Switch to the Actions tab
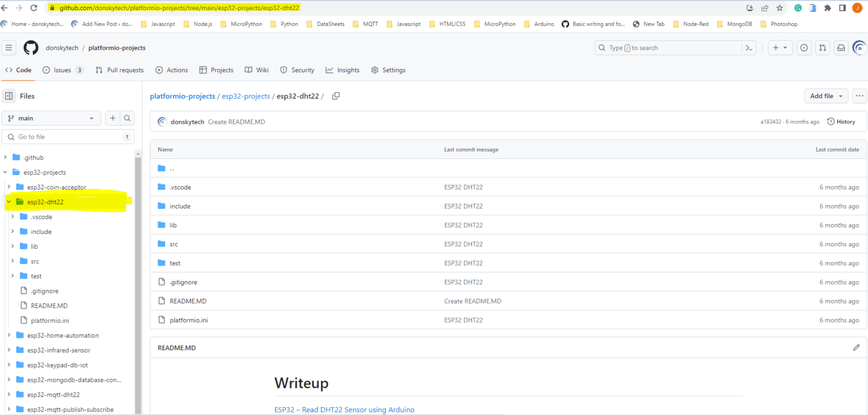This screenshot has height=415, width=868. (x=172, y=70)
